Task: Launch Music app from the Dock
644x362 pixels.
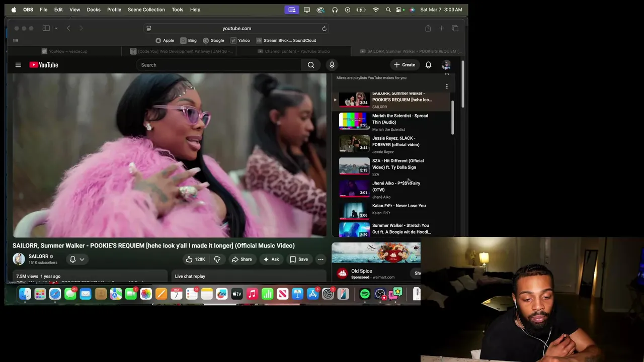Action: pos(252,294)
